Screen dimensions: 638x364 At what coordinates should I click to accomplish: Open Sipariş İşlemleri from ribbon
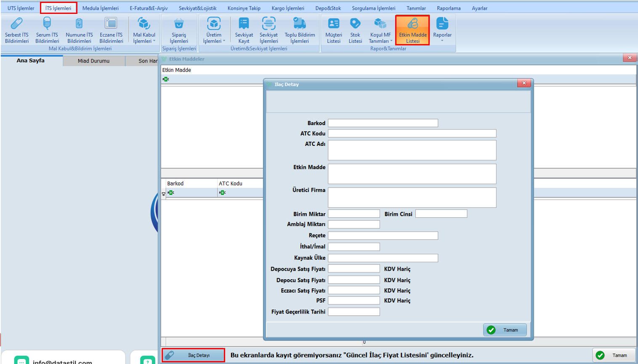(179, 30)
